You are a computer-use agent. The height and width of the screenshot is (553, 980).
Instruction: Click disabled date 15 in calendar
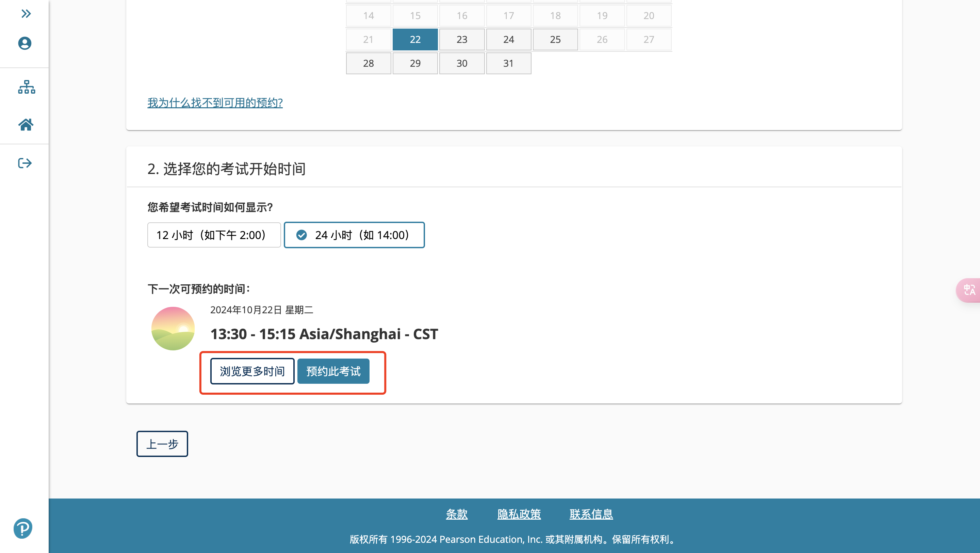(x=415, y=16)
